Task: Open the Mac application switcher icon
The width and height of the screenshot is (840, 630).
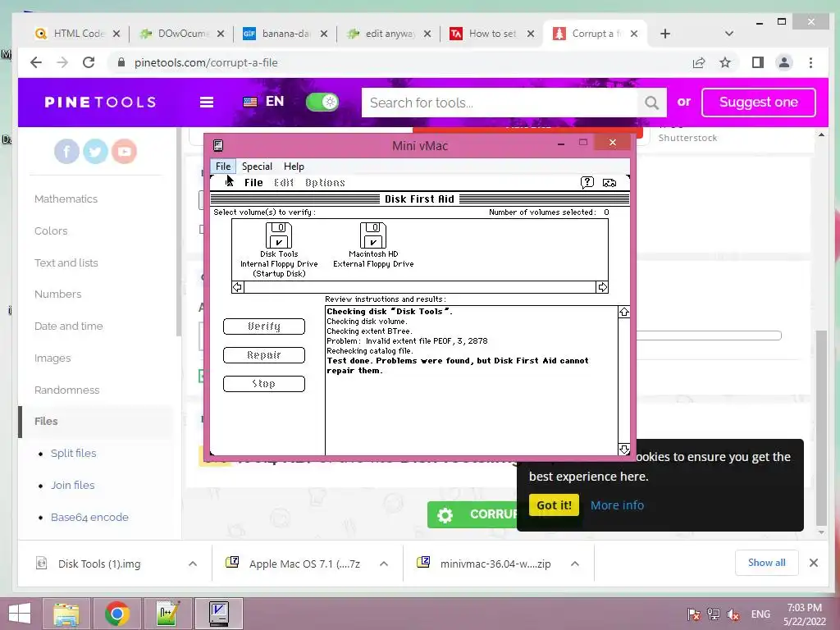Action: tap(609, 183)
